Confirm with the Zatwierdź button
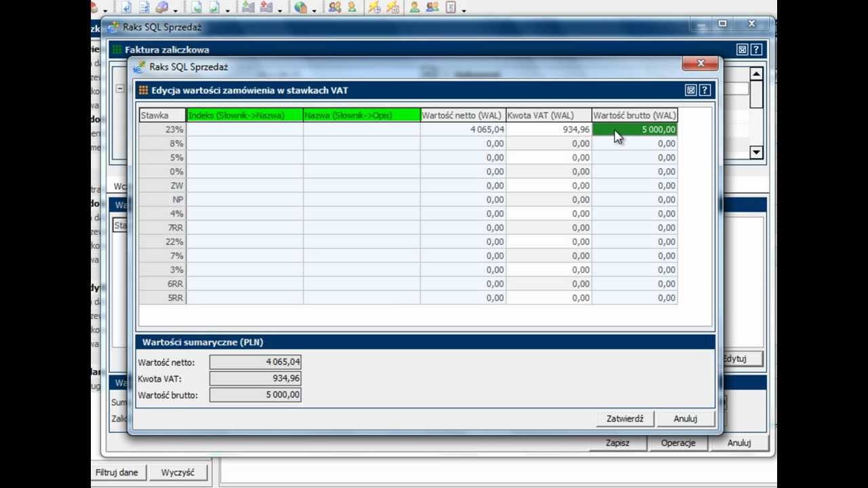This screenshot has width=868, height=488. pos(625,419)
